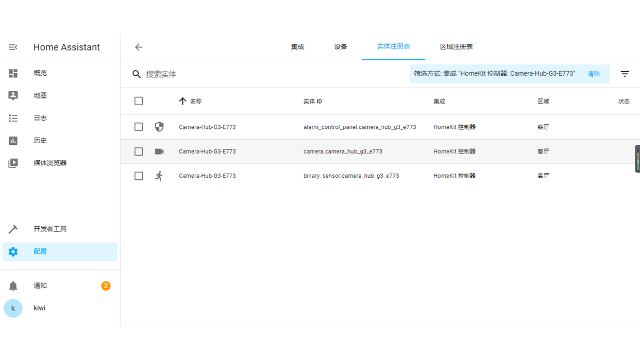
Task: Click the filter description chip text
Action: (x=494, y=73)
